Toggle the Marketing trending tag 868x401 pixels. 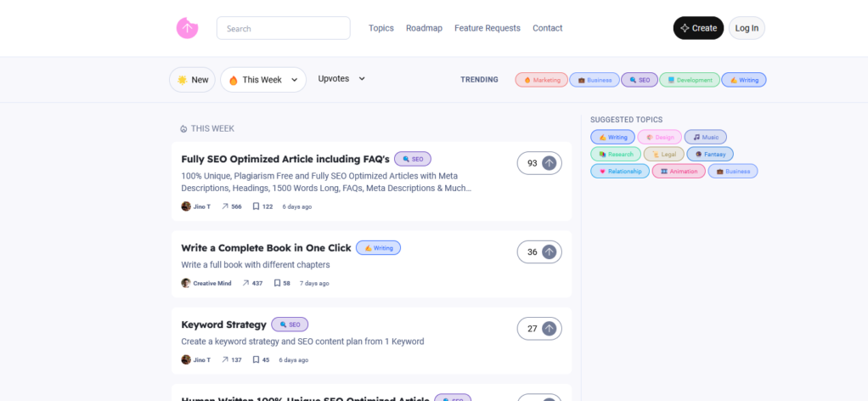(x=541, y=80)
